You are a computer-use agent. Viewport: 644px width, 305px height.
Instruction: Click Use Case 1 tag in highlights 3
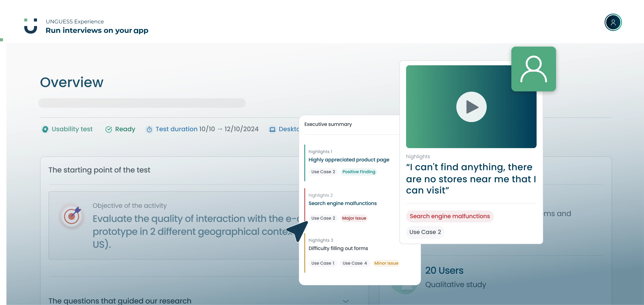tap(323, 263)
